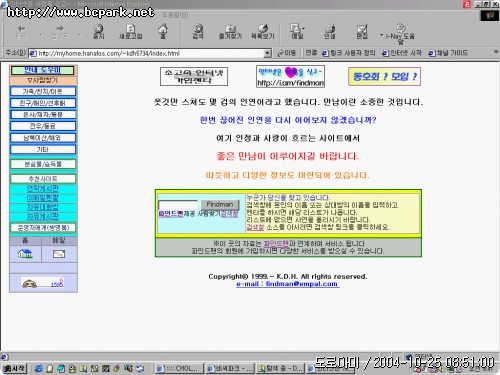The height and width of the screenshot is (375, 500).
Task: Open the 채널 가이드 links-bar shortcut
Action: tap(448, 53)
